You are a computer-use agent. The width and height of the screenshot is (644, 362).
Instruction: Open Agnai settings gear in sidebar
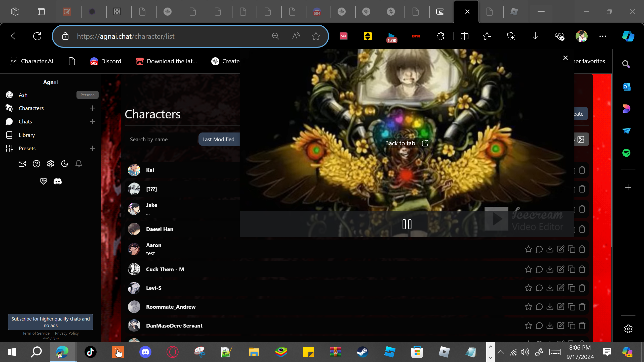click(x=51, y=164)
